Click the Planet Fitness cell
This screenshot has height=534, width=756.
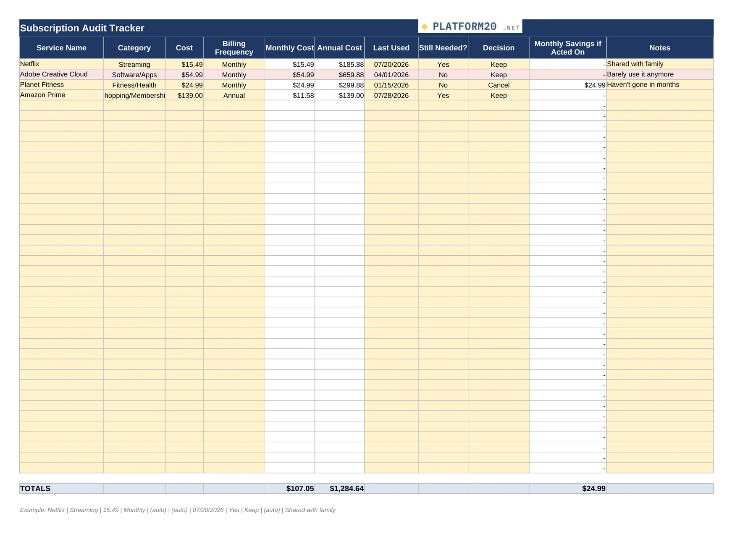tap(61, 85)
